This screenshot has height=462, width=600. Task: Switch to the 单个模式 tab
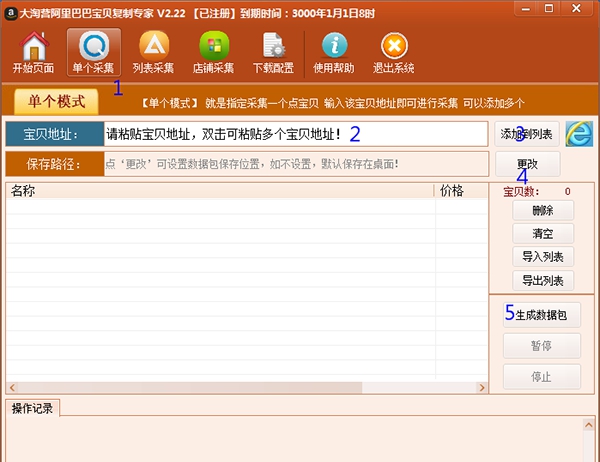[57, 102]
